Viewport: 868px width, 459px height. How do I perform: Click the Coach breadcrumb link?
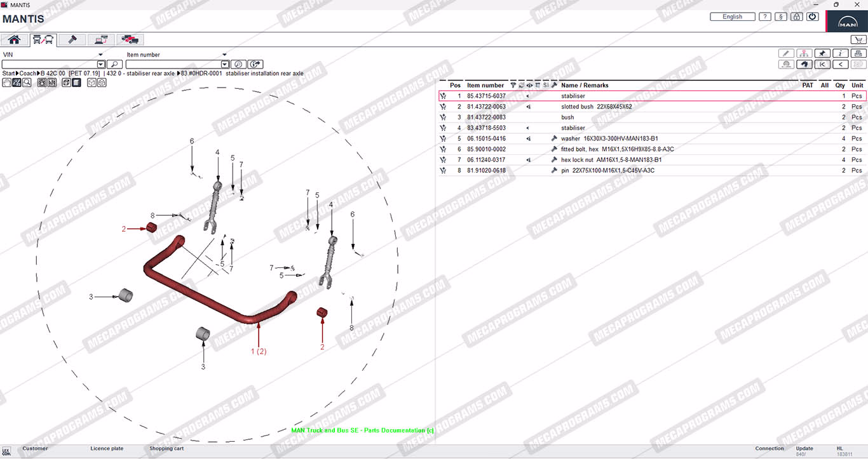28,74
